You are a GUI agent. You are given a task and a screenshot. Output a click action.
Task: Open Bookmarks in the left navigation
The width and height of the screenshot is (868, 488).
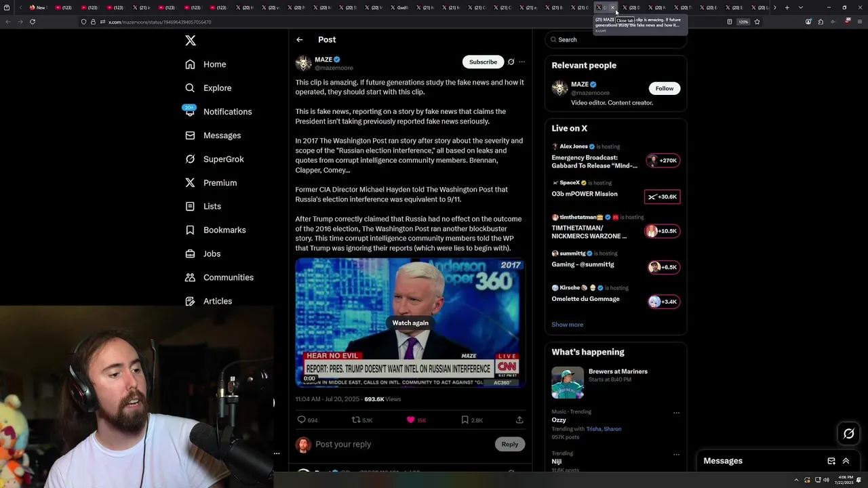[x=215, y=230]
